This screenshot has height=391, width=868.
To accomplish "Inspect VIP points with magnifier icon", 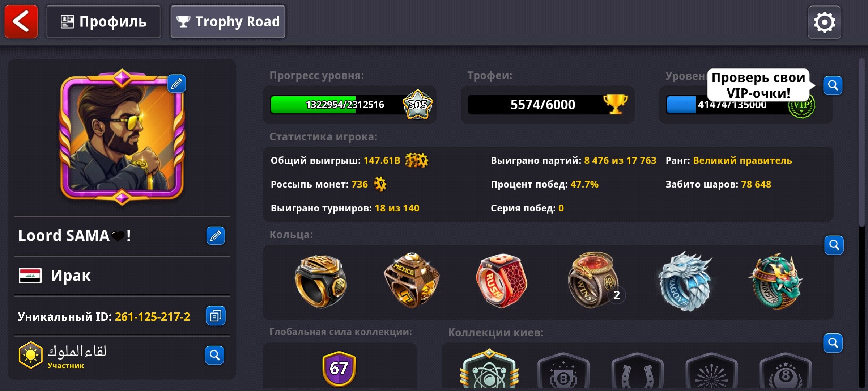I will 833,85.
